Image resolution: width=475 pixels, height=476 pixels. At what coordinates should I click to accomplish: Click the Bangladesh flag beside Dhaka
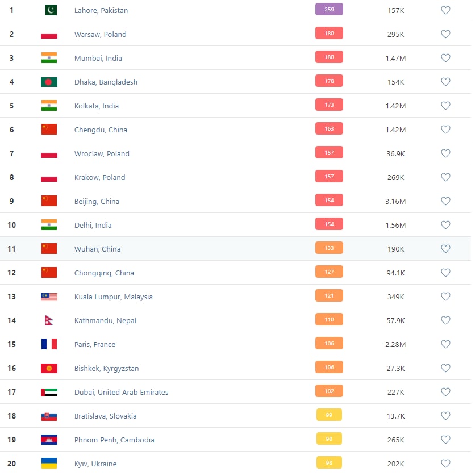pyautogui.click(x=49, y=82)
